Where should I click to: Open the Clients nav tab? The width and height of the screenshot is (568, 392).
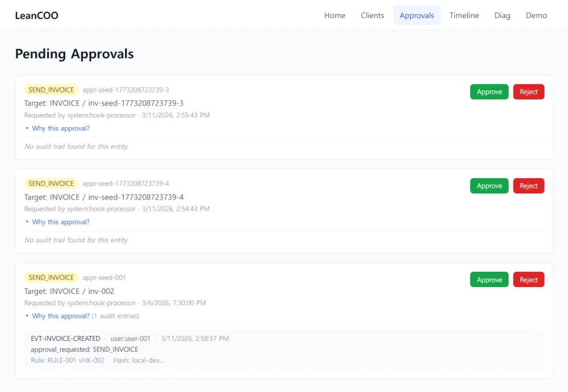click(x=372, y=15)
